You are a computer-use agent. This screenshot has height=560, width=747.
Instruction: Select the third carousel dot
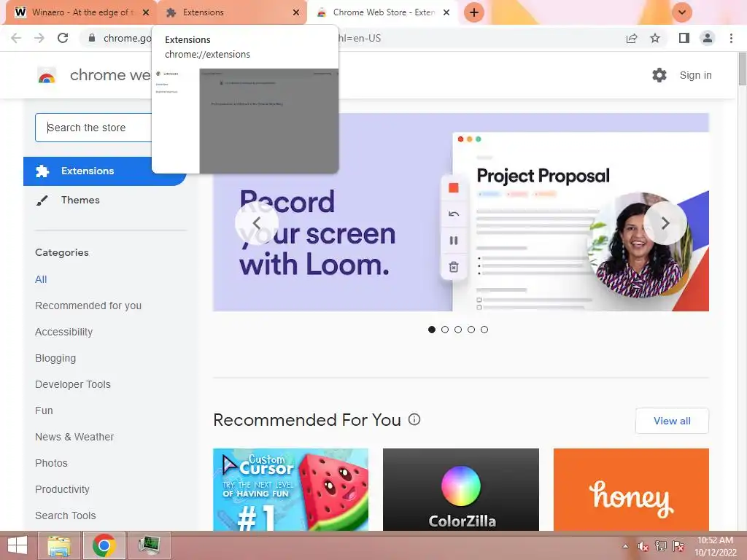[x=458, y=330]
